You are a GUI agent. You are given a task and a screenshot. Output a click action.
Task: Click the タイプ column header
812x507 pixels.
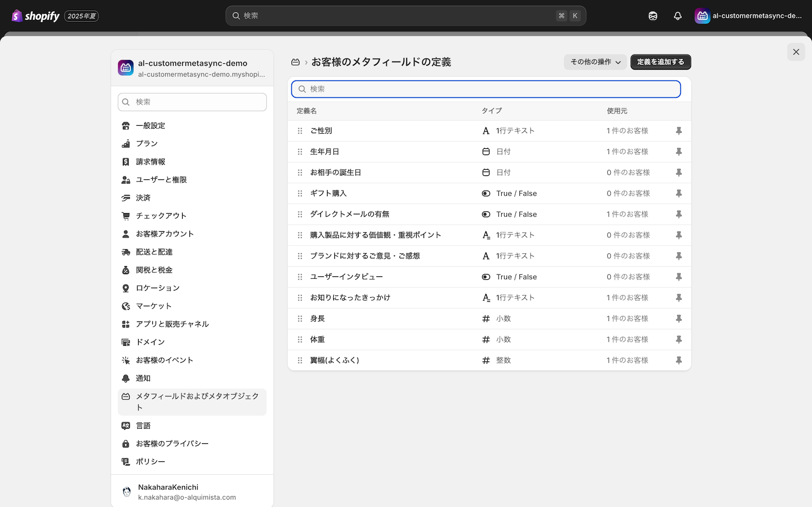click(492, 111)
